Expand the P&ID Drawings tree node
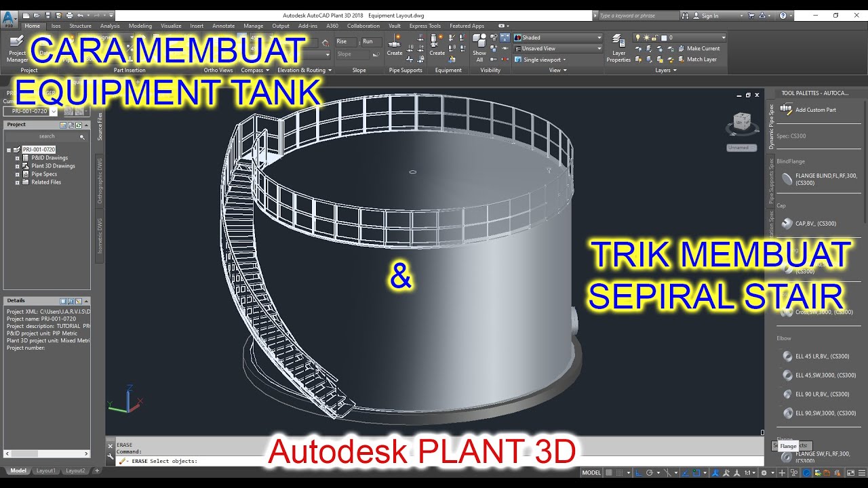868x488 pixels. tap(17, 158)
